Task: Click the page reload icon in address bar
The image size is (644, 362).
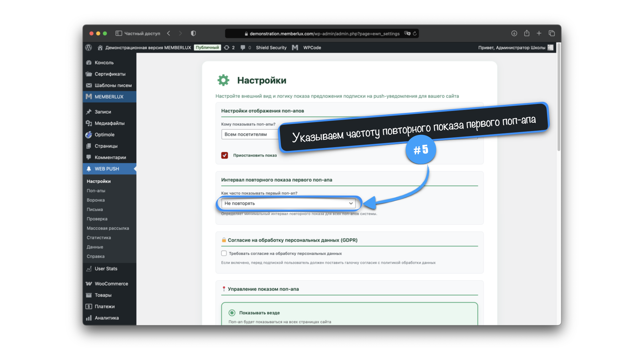Action: (415, 34)
